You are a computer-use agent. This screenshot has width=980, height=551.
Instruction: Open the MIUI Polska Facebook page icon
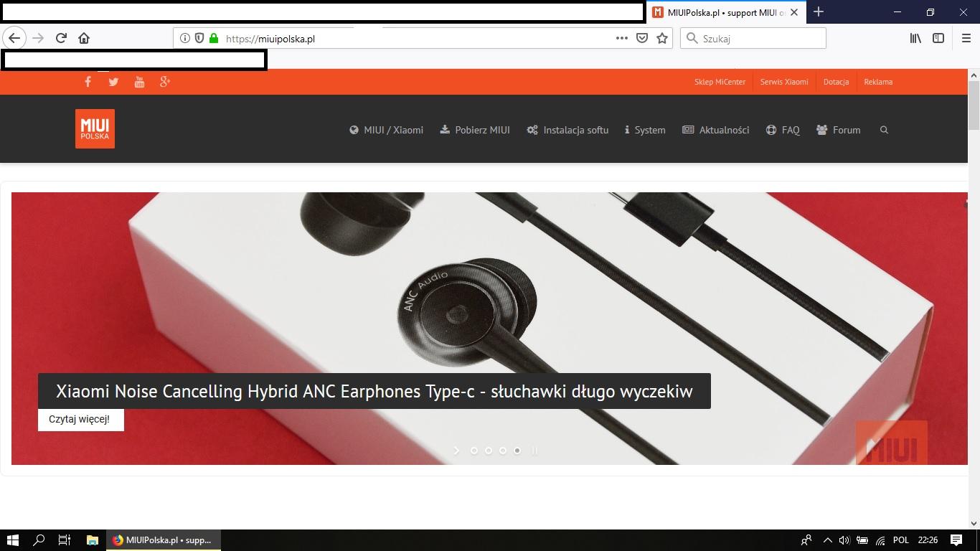coord(88,82)
